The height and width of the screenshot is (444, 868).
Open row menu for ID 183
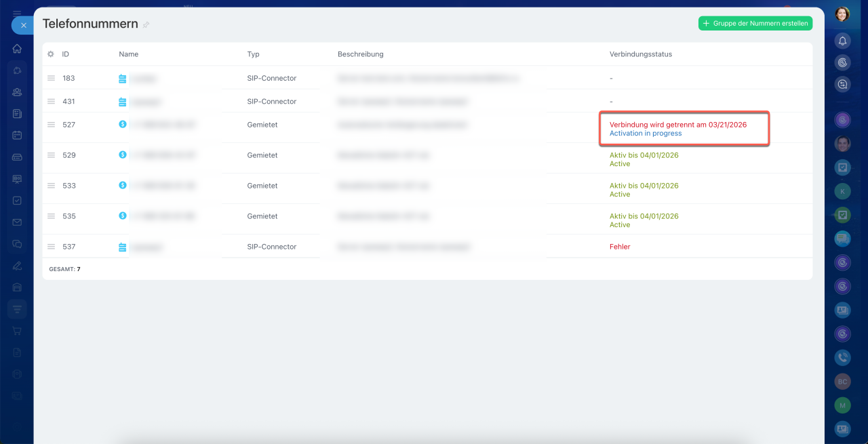click(x=51, y=78)
